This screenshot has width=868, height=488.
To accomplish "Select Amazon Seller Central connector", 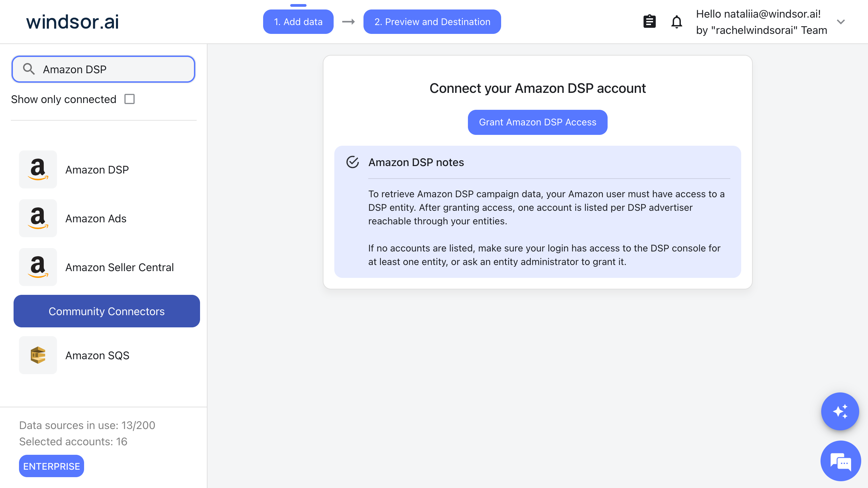I will click(x=119, y=267).
